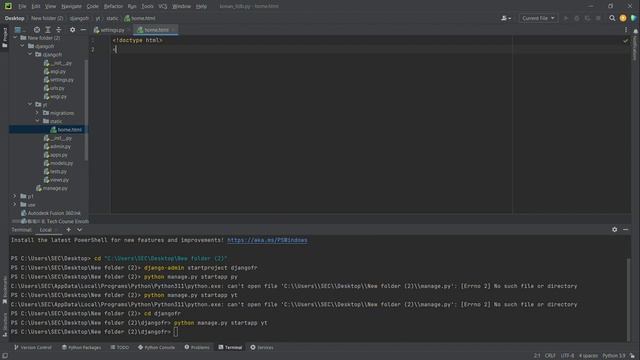The height and width of the screenshot is (360, 640).
Task: Click Run with Coverage icon
Action: 587,18
